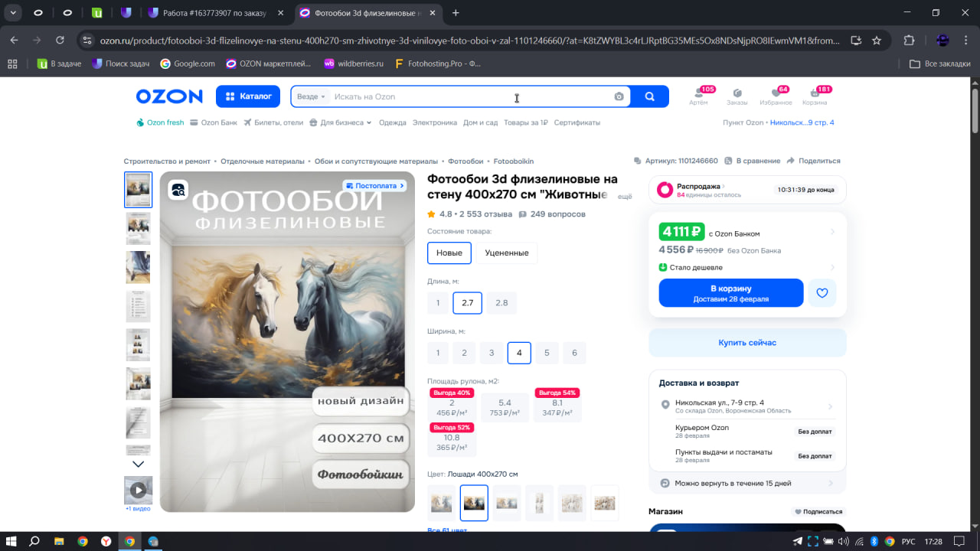Choose length 2.8 m
The height and width of the screenshot is (551, 980).
point(501,303)
